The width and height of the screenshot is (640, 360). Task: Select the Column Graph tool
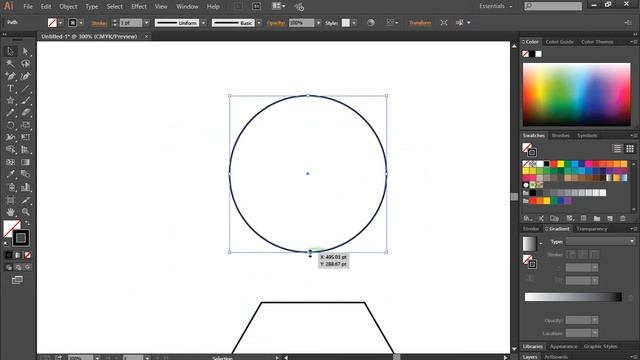coord(25,187)
